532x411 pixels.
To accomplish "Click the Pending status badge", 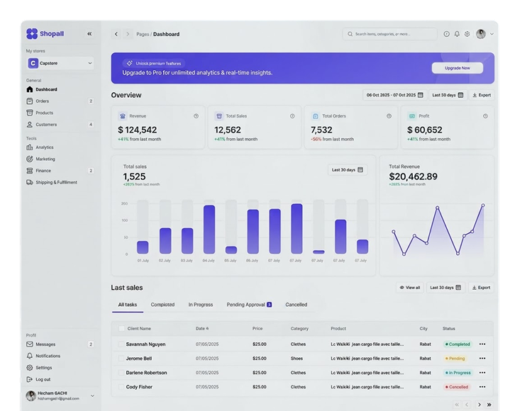I will [455, 359].
